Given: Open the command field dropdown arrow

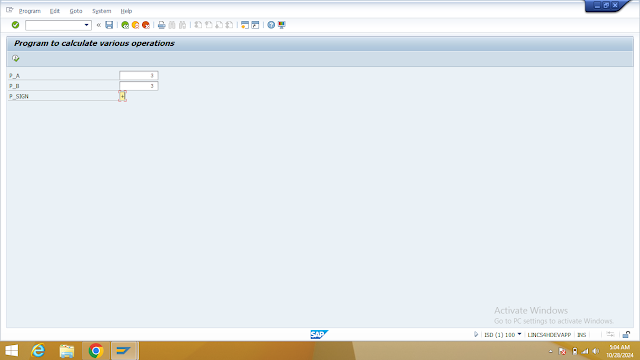Looking at the screenshot, I should pyautogui.click(x=87, y=25).
